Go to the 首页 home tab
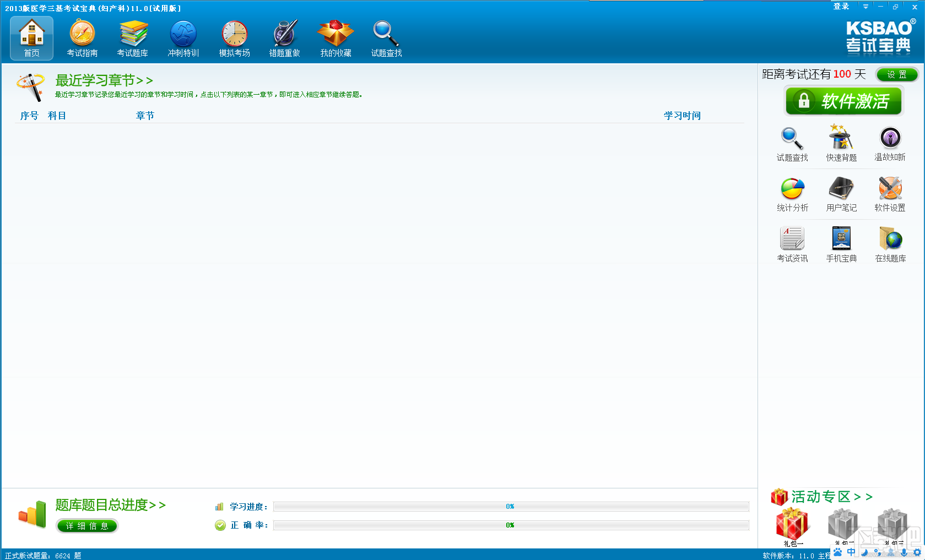The width and height of the screenshot is (925, 560). pos(31,38)
